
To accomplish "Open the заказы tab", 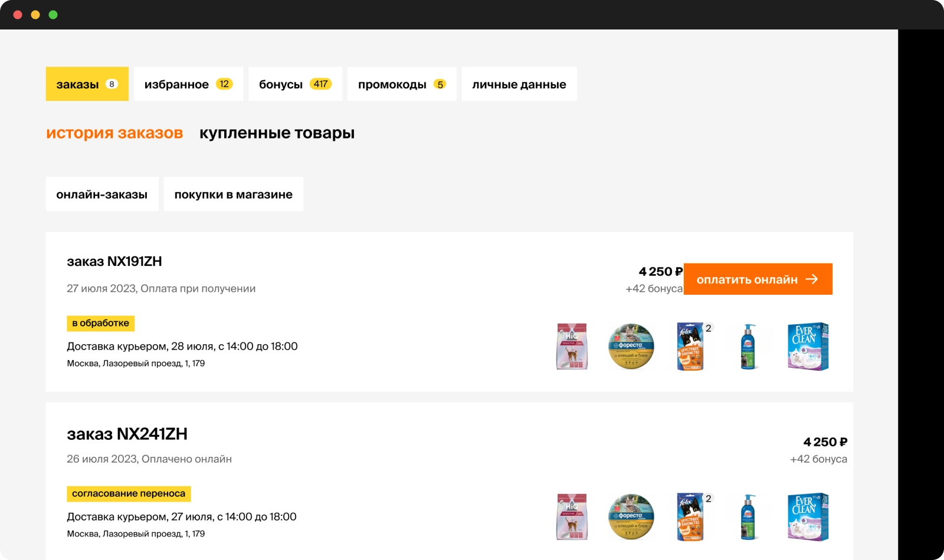I will 87,84.
